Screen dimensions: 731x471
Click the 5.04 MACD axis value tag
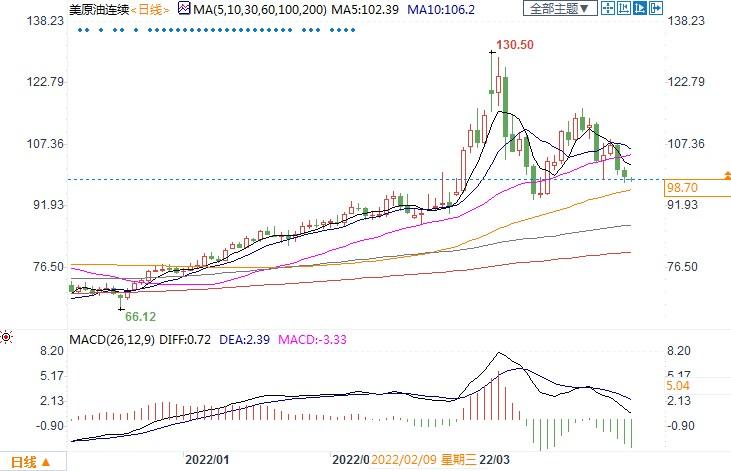point(676,384)
